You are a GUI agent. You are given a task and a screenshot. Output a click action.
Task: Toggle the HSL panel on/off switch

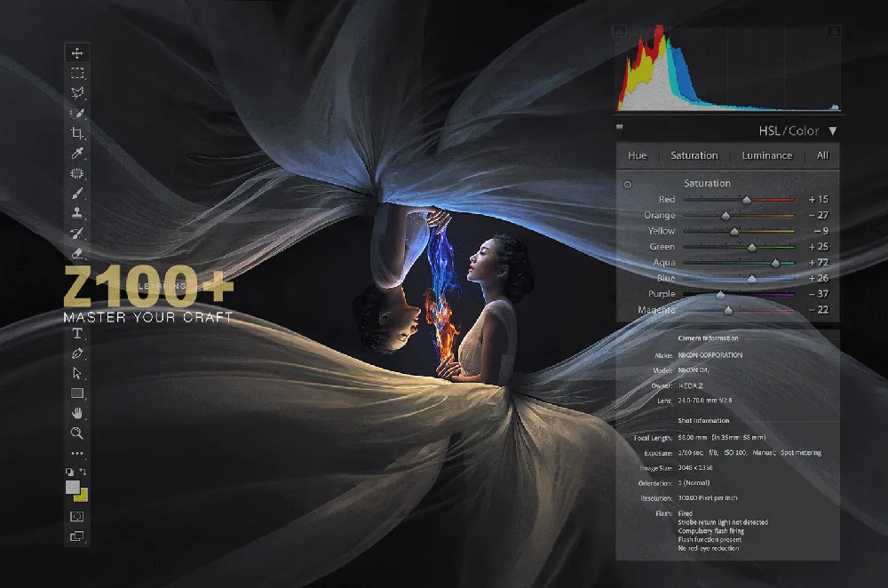[x=620, y=128]
